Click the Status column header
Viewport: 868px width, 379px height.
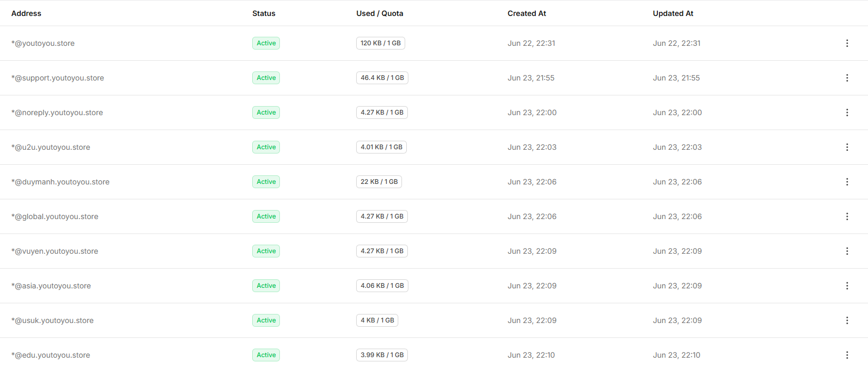coord(264,13)
